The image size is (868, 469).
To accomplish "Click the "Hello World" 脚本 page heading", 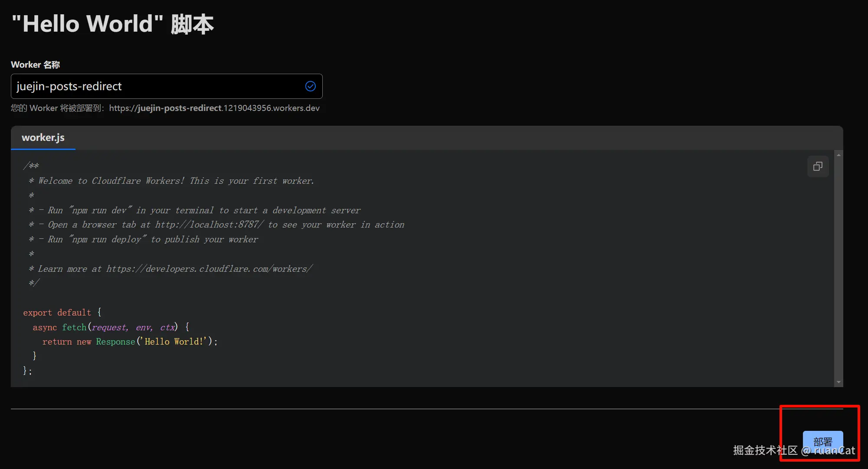I will coord(112,24).
